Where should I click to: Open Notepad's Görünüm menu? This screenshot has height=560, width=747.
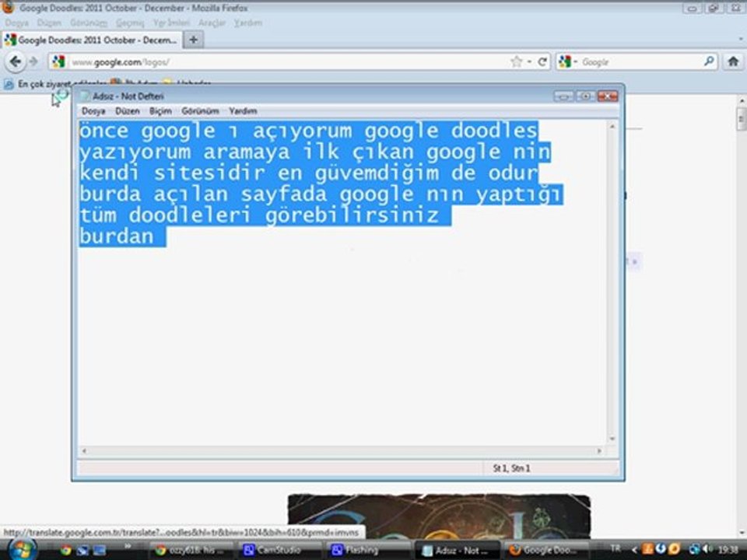point(200,111)
